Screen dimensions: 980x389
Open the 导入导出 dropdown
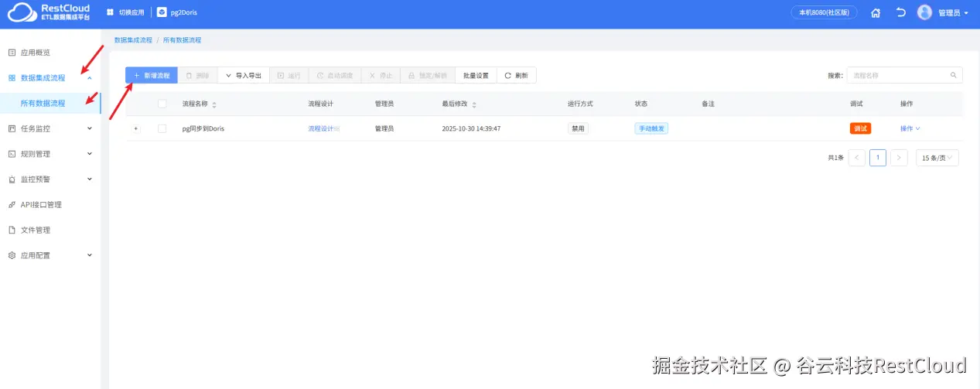coord(243,75)
